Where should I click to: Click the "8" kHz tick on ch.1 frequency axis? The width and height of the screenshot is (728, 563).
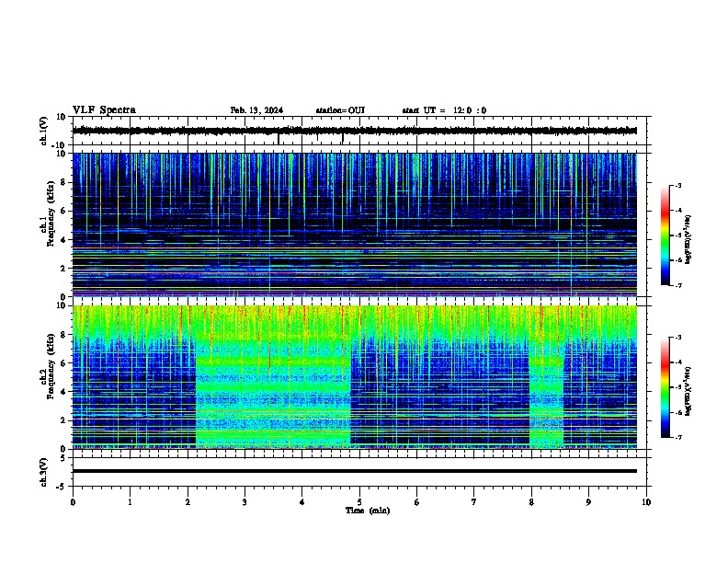63,182
